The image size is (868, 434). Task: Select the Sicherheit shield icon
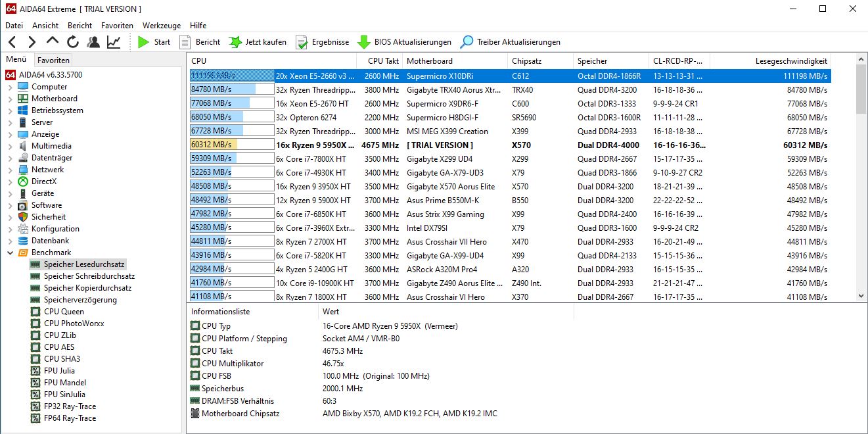23,217
